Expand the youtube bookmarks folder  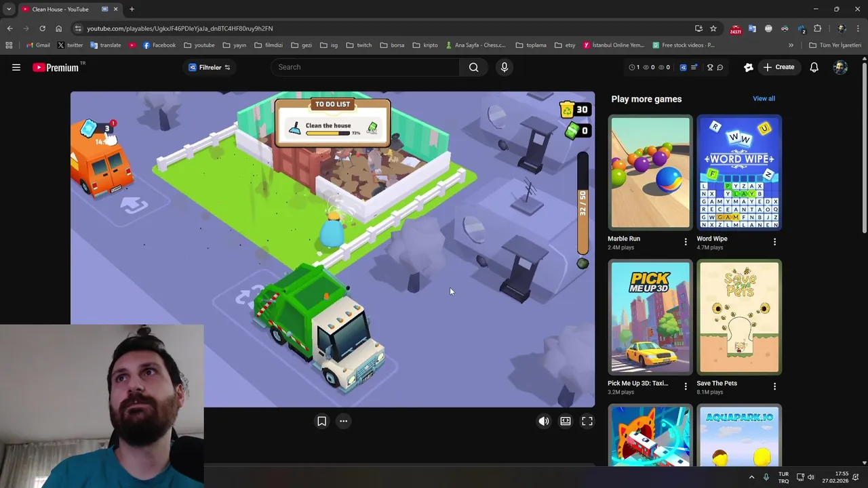tap(199, 45)
